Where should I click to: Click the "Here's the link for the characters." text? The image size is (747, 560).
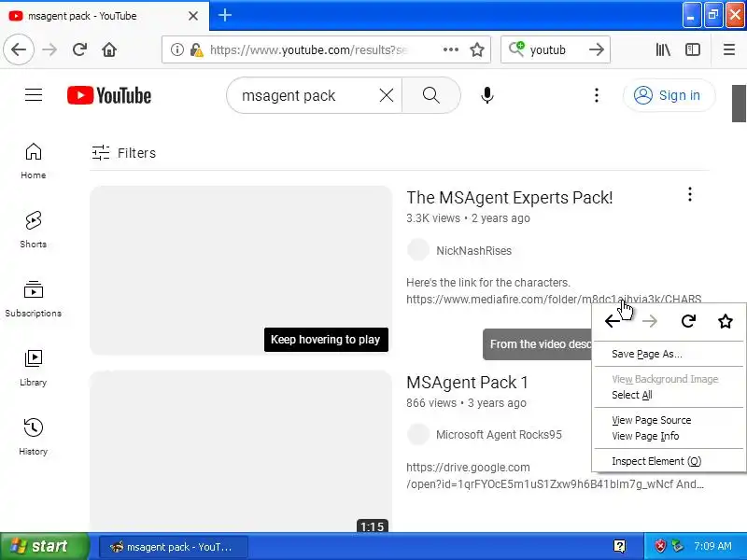pyautogui.click(x=487, y=283)
